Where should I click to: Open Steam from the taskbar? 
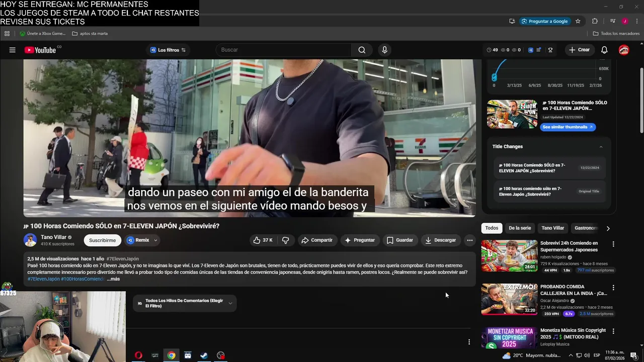204,355
